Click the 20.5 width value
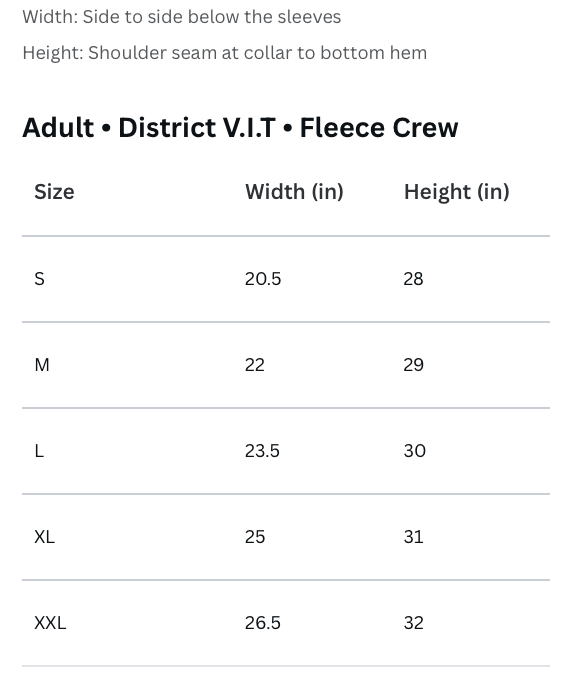 click(x=263, y=279)
